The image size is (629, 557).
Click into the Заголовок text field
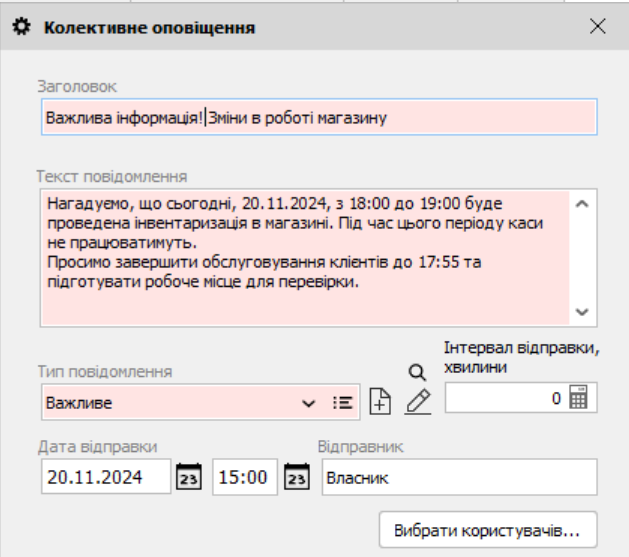pos(319,117)
